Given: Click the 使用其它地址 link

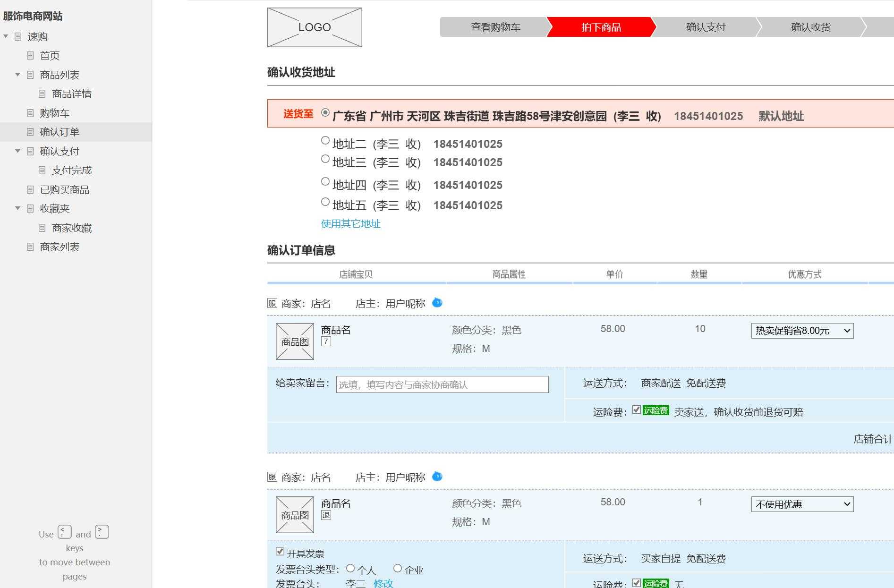Looking at the screenshot, I should tap(350, 224).
